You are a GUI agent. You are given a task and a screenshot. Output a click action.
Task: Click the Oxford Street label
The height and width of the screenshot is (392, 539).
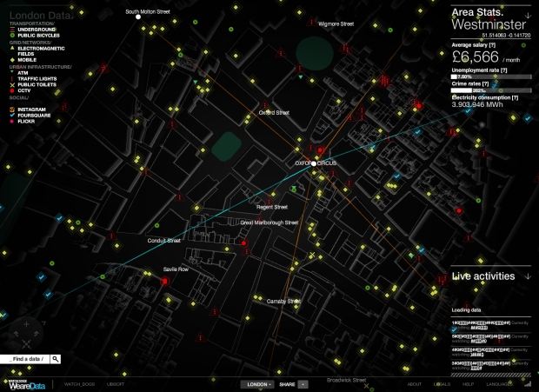coord(274,113)
